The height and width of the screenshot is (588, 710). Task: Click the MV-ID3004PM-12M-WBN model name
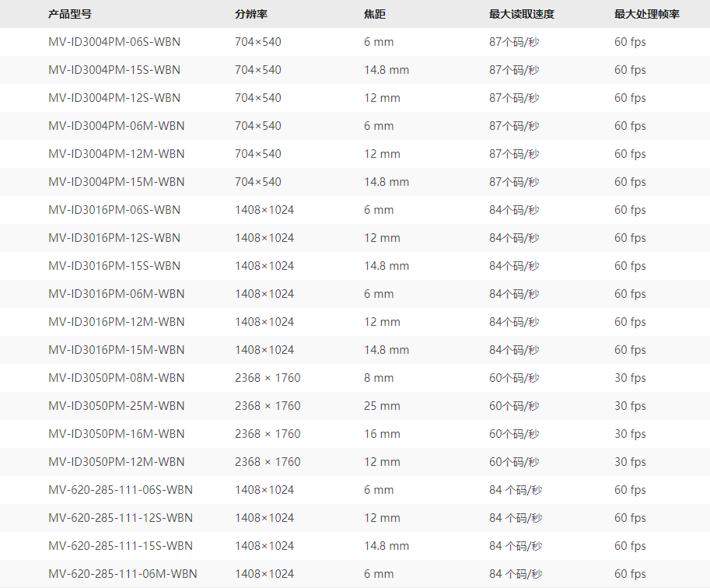[116, 154]
